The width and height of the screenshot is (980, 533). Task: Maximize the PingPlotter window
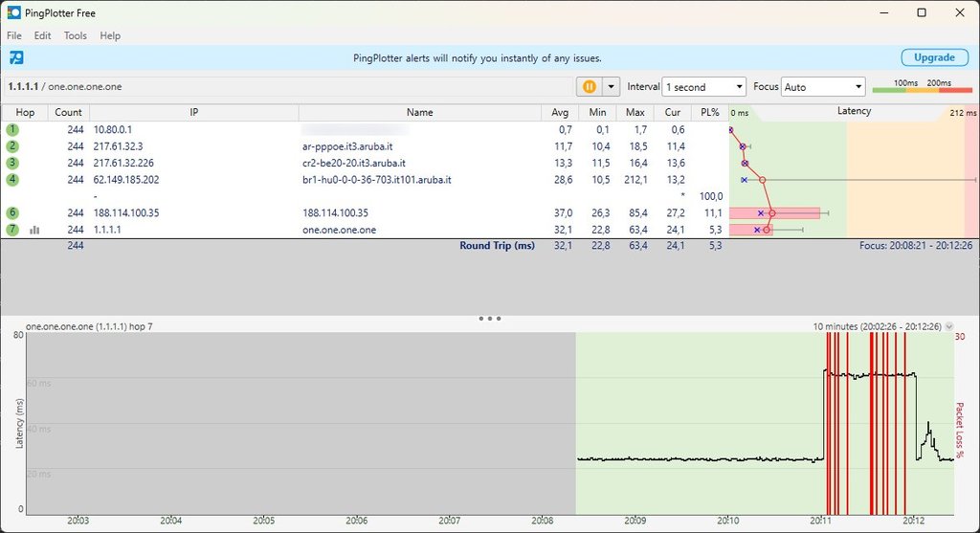click(x=922, y=12)
